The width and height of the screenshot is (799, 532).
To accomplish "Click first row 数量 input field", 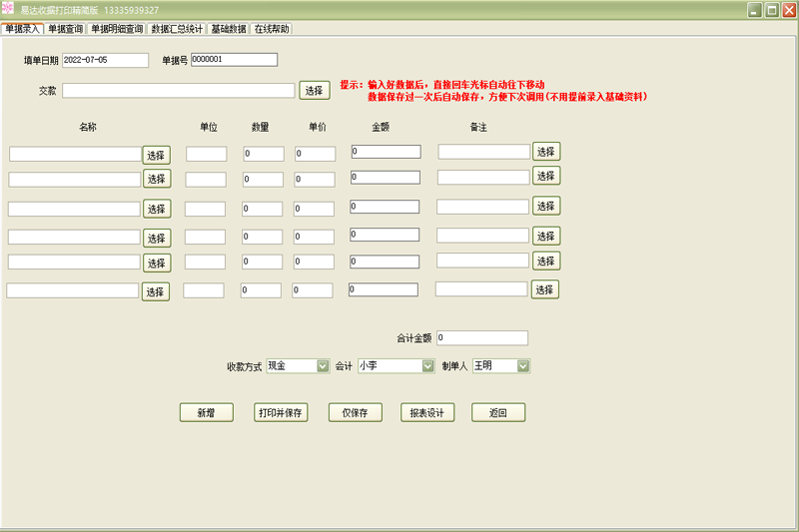I will click(x=264, y=154).
